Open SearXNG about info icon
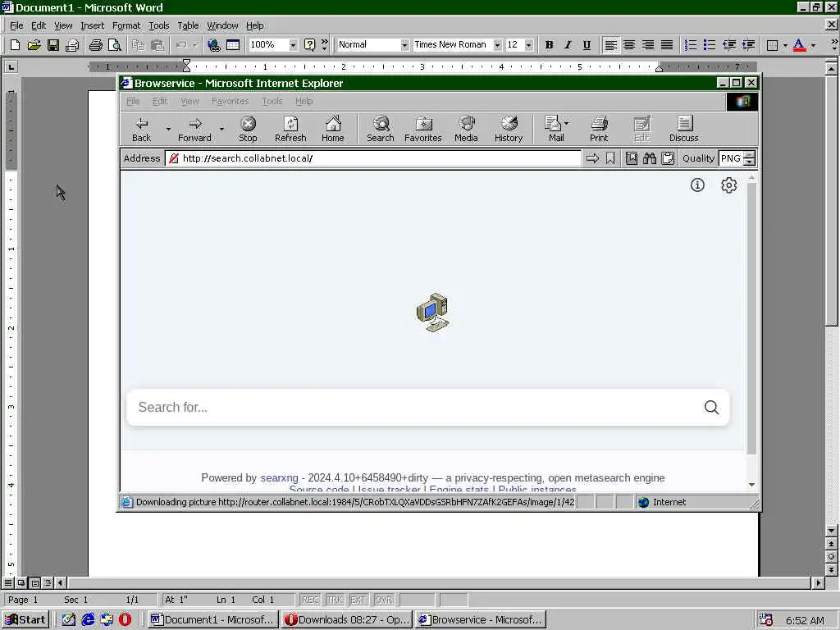The image size is (840, 630). 697,185
